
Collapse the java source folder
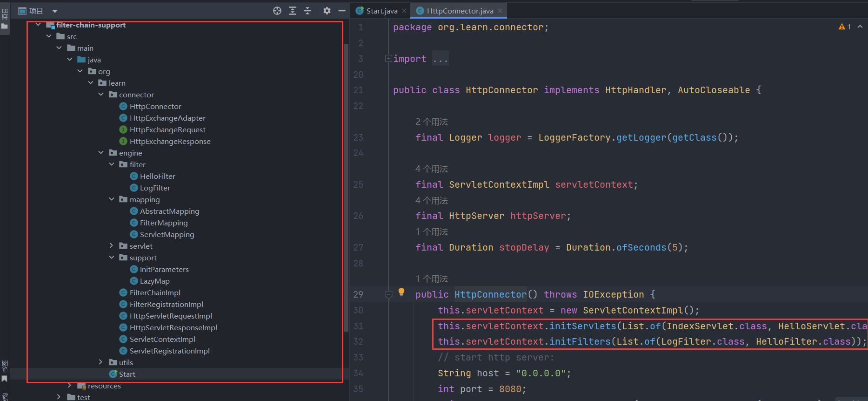[x=70, y=60]
